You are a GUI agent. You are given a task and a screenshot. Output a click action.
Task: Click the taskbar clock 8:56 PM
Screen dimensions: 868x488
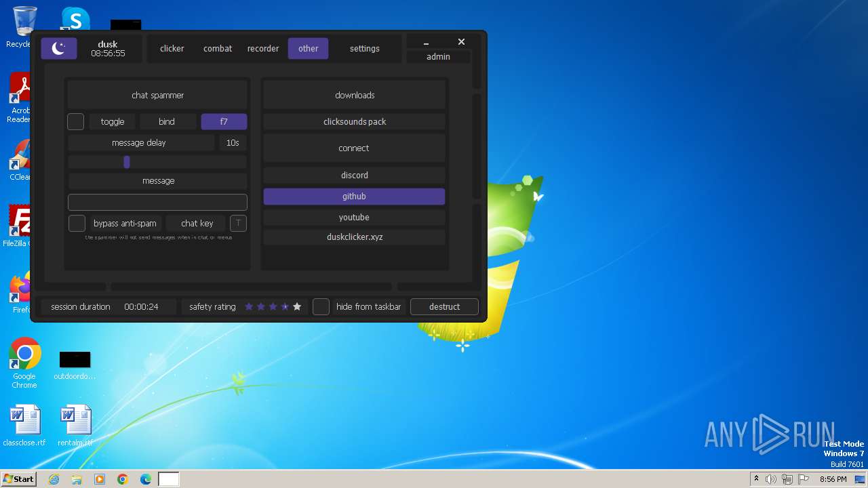point(833,479)
